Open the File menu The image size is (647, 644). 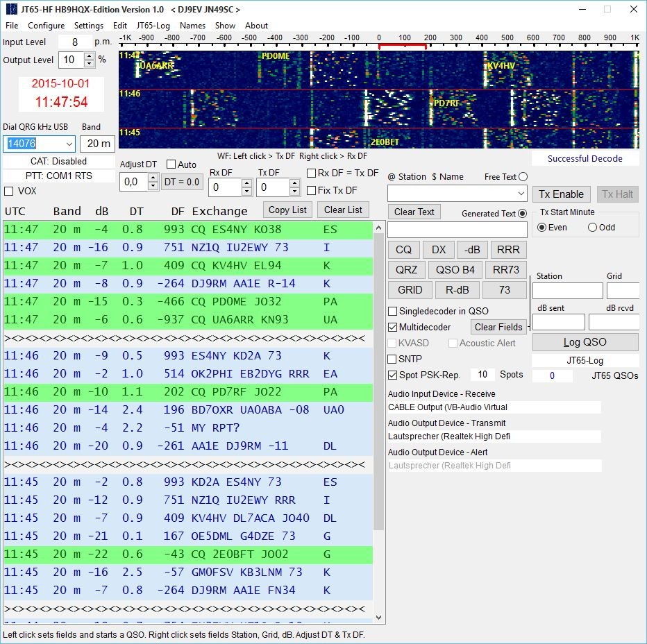12,26
